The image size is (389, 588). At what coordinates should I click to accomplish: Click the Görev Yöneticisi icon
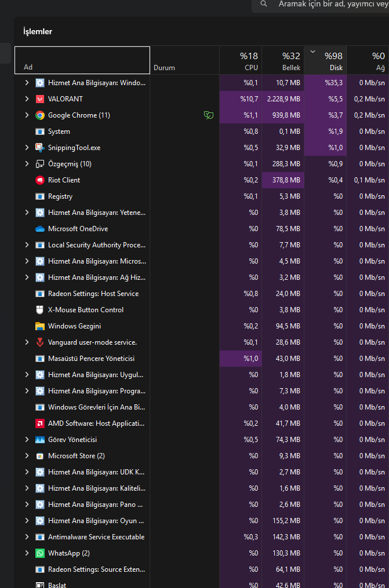pos(40,440)
